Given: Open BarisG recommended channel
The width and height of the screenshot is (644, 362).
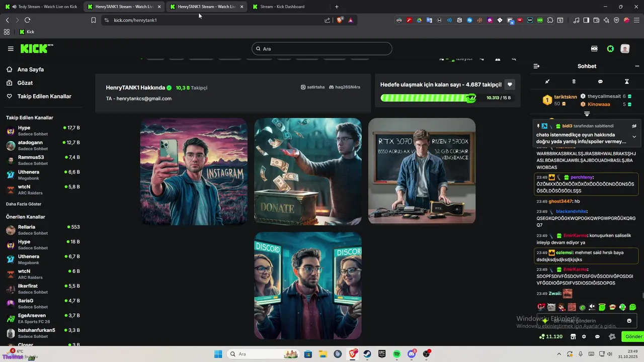Looking at the screenshot, I should [x=43, y=303].
